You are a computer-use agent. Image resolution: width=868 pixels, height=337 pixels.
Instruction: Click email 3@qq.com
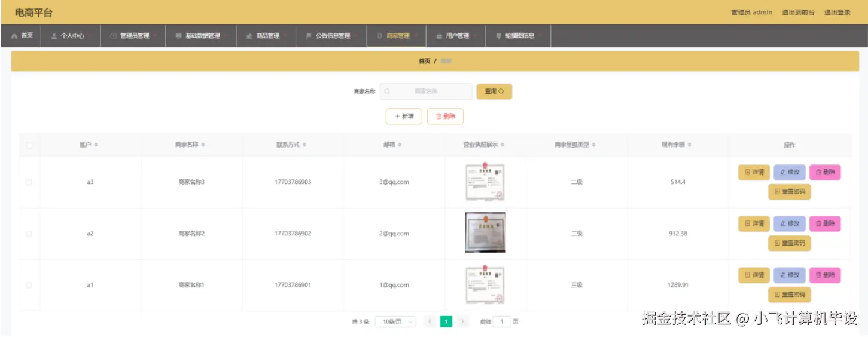(x=394, y=182)
